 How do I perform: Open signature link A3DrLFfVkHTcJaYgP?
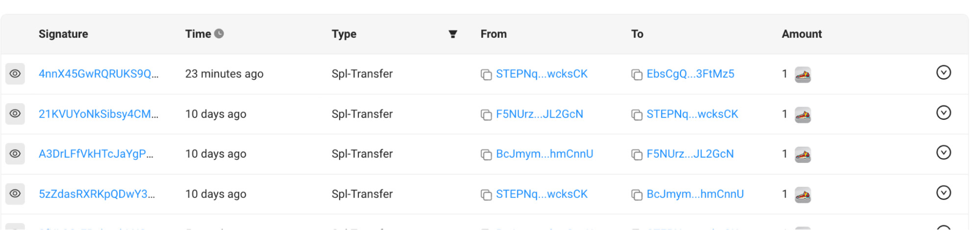96,154
